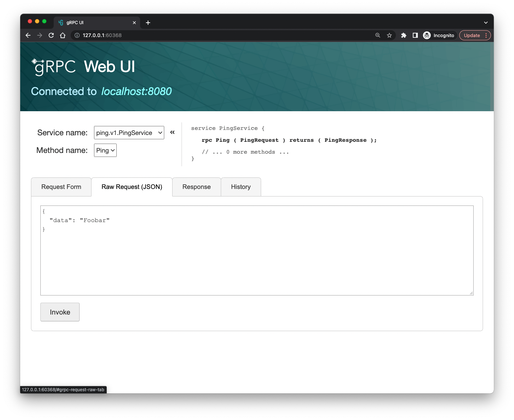Open the Service name dropdown
This screenshot has height=420, width=514.
point(129,133)
